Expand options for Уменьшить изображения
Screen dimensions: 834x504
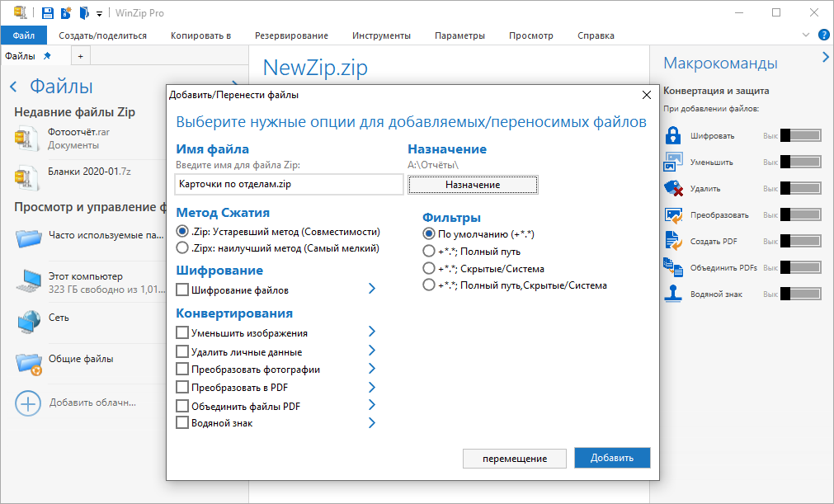click(x=372, y=332)
